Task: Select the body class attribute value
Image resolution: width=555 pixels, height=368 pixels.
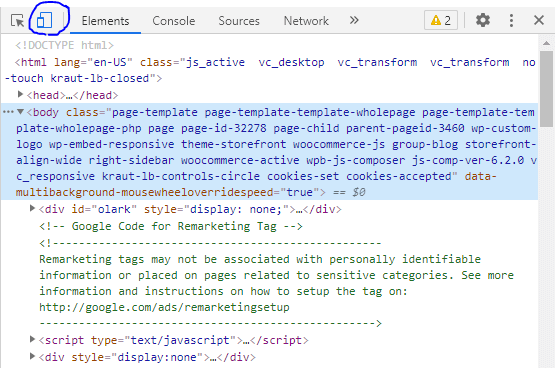Action: (276, 144)
